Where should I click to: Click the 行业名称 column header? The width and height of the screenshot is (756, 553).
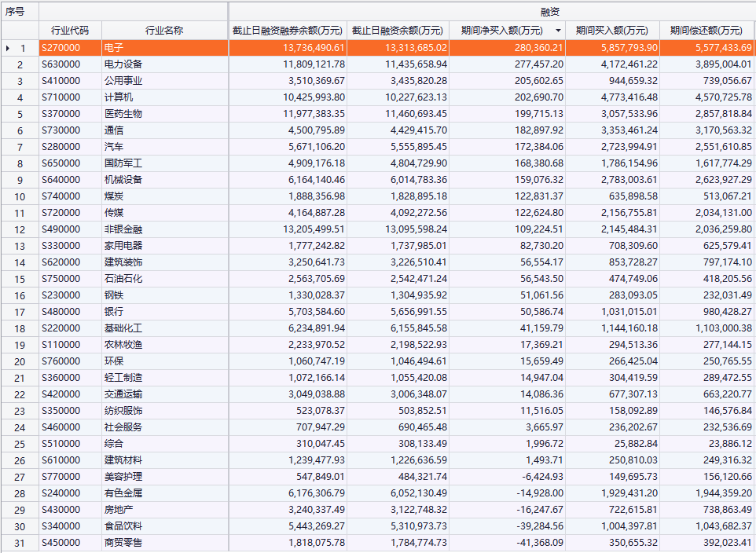(x=164, y=31)
